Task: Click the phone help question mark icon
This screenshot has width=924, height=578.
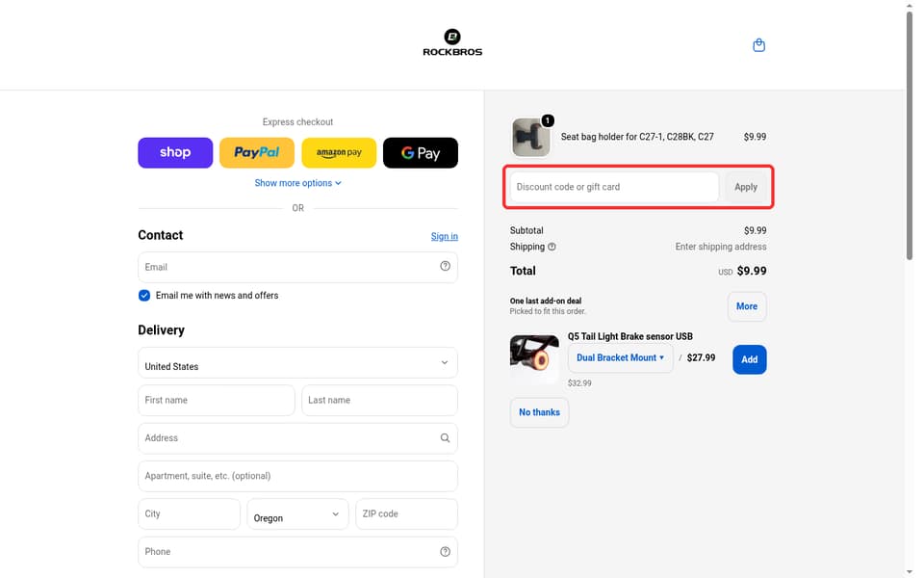Action: coord(445,551)
